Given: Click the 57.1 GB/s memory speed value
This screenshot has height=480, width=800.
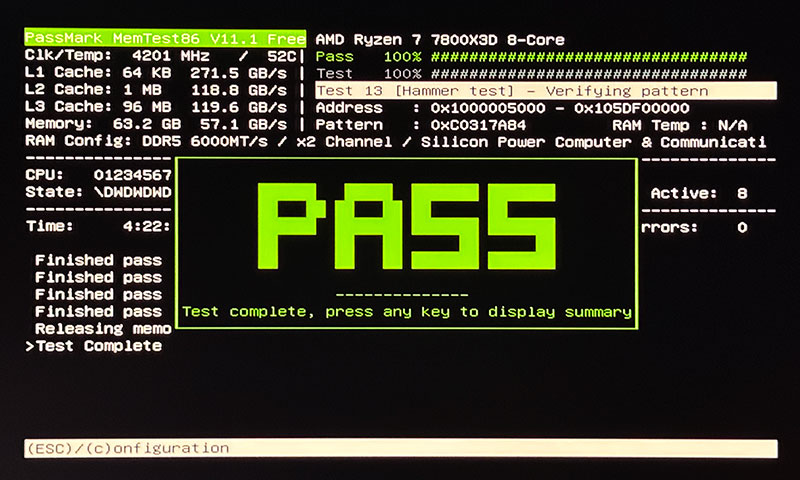Looking at the screenshot, I should pyautogui.click(x=243, y=124).
